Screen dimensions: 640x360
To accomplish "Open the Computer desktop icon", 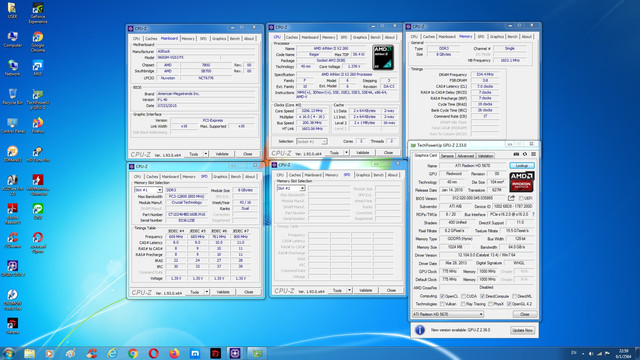I will tap(12, 40).
